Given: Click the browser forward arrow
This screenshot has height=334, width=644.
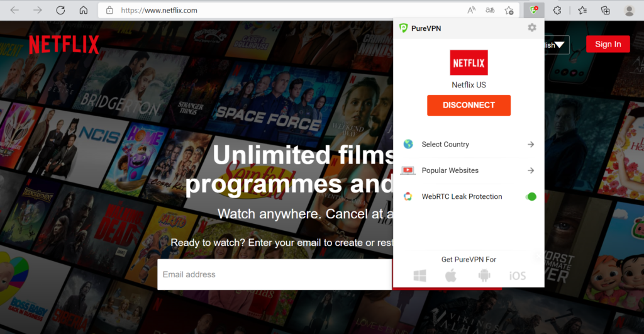Looking at the screenshot, I should point(37,10).
